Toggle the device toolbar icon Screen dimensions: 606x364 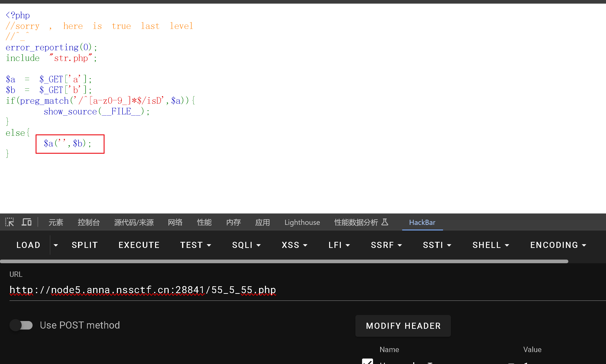(x=26, y=222)
